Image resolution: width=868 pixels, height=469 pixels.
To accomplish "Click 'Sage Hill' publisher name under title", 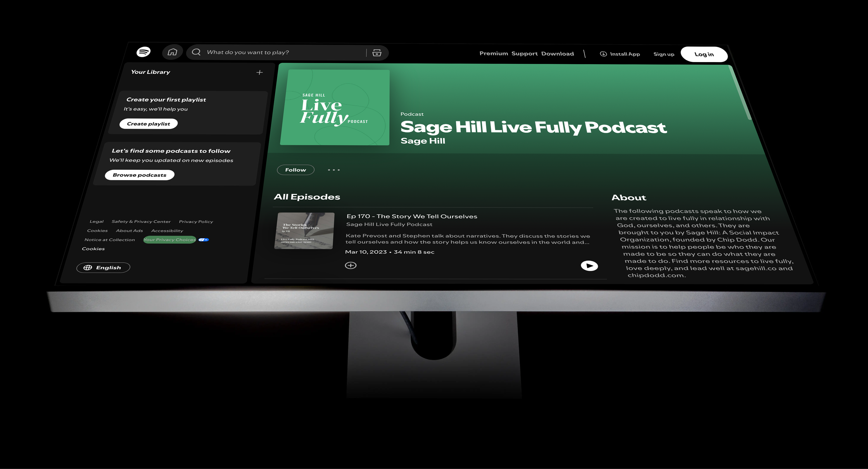I will [x=423, y=141].
